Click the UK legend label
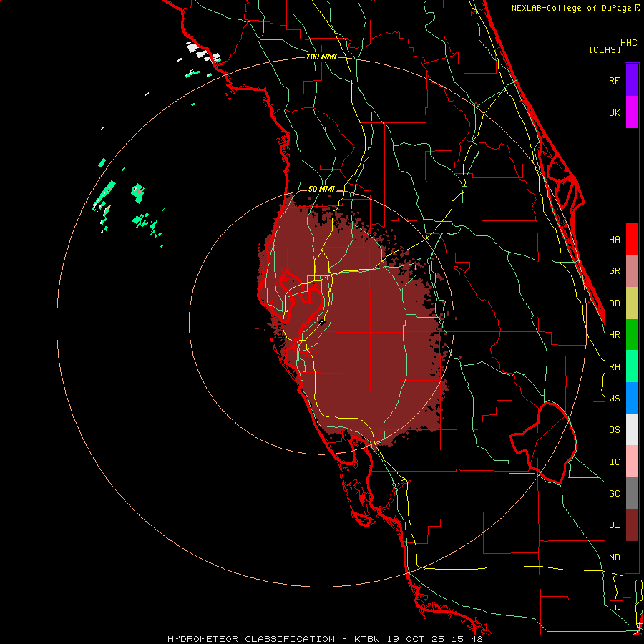This screenshot has width=644, height=644. [614, 112]
